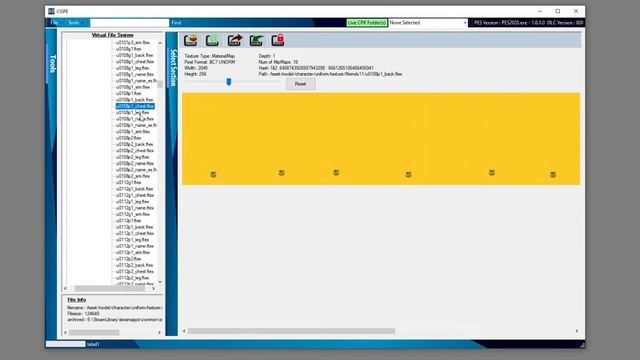This screenshot has height=360, width=640.
Task: Open the Tools menu in the menu bar
Action: [74, 22]
